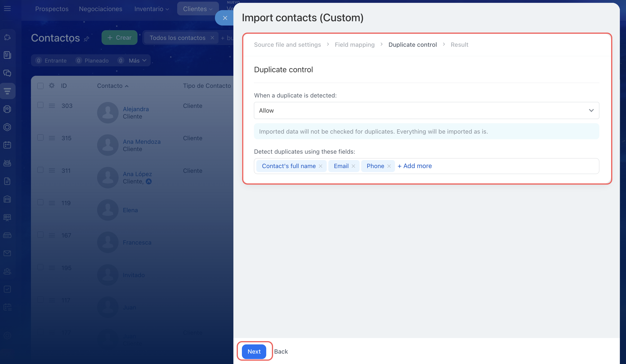
Task: Remove the Phone duplicate field tag
Action: click(389, 166)
